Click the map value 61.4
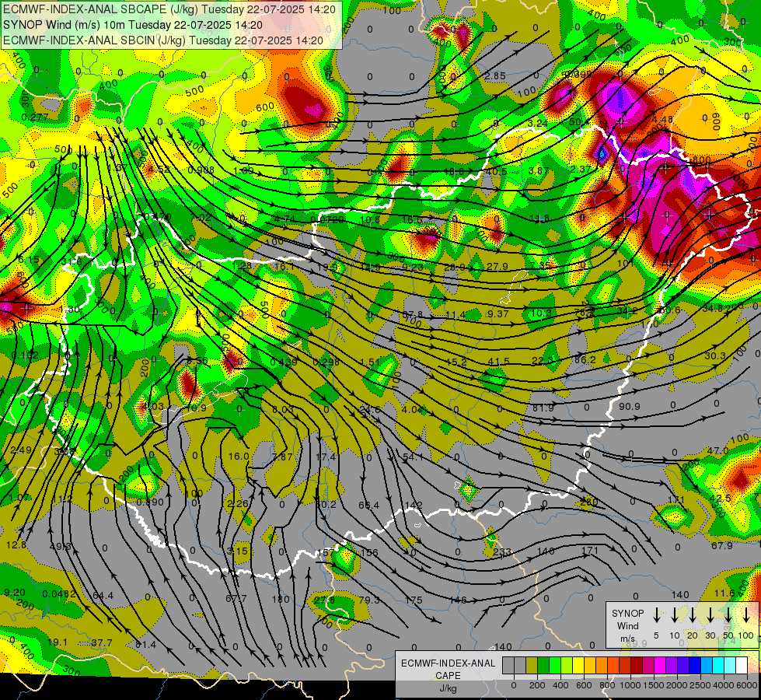The image size is (761, 700). pos(145,645)
